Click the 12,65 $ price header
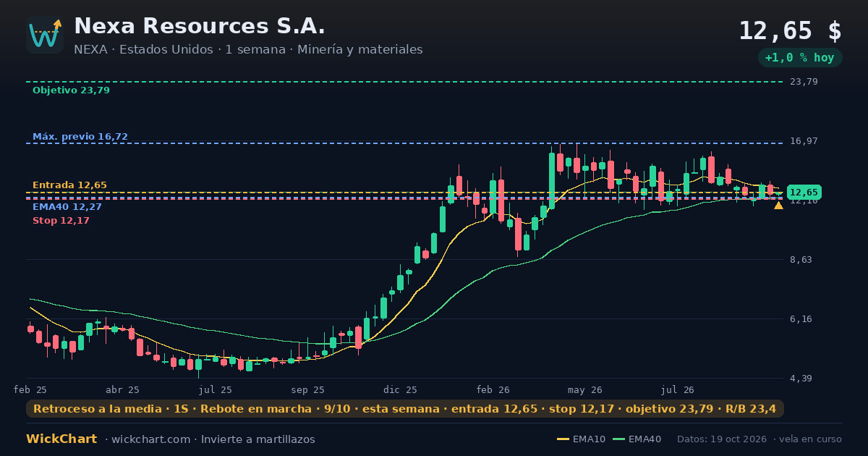The height and width of the screenshot is (456, 868). tap(790, 31)
